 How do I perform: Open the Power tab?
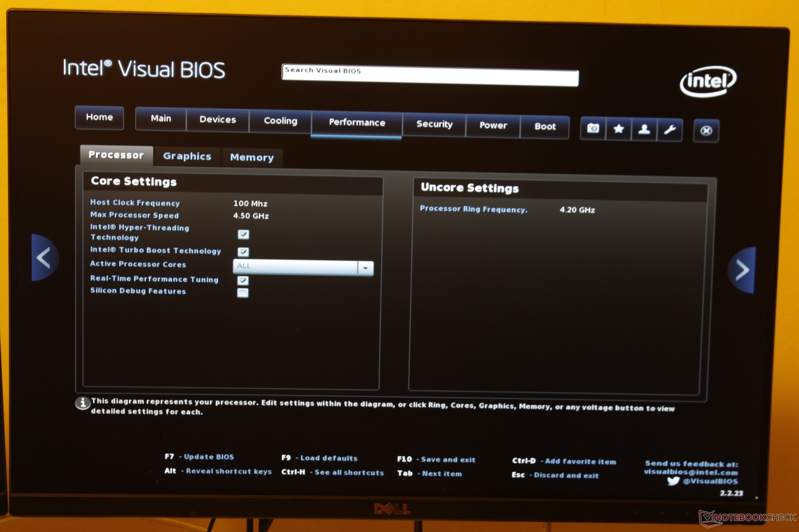click(493, 125)
